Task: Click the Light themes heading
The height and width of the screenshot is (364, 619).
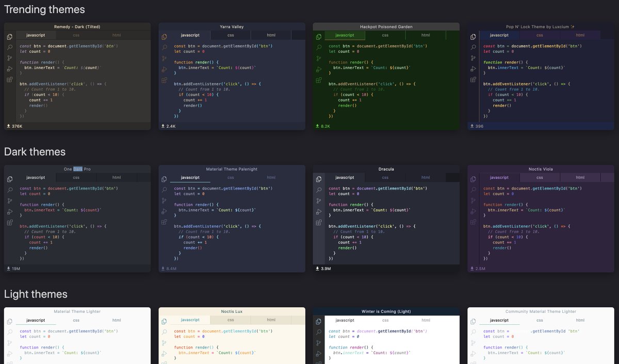Action: 36,294
